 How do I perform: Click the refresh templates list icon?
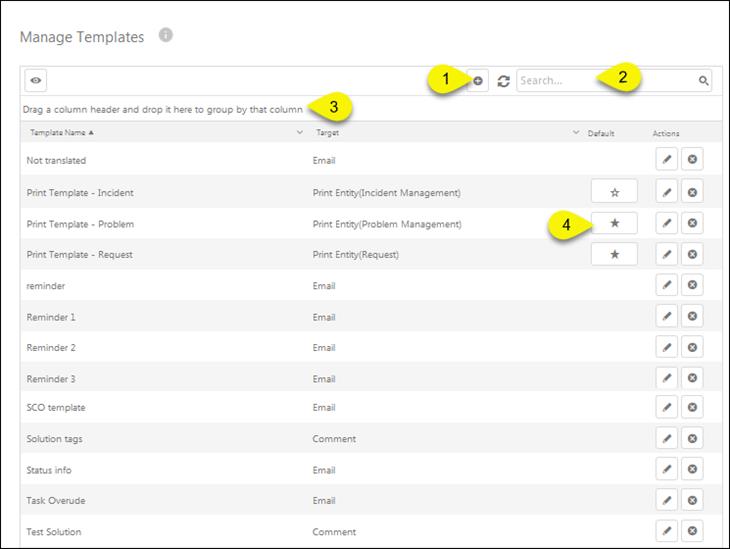503,81
